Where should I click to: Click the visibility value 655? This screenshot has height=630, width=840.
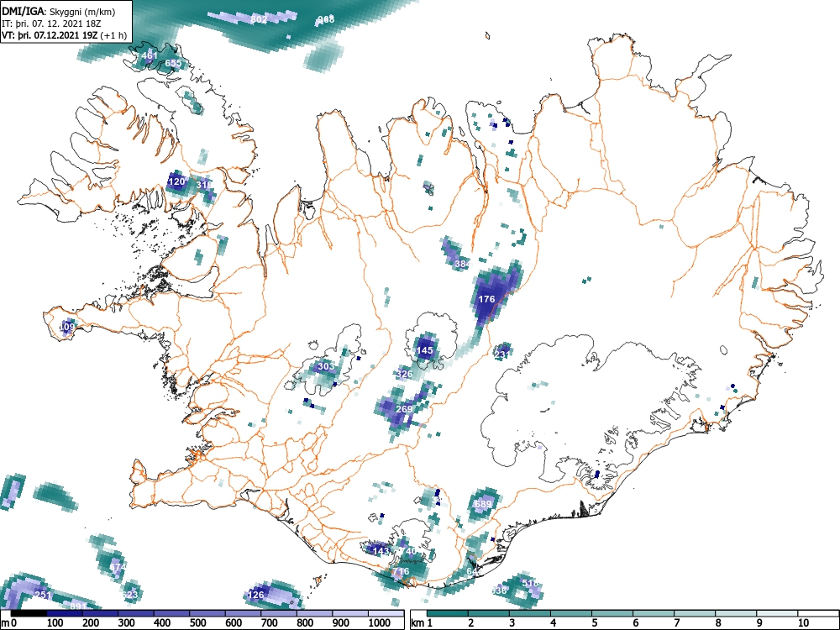[x=173, y=63]
